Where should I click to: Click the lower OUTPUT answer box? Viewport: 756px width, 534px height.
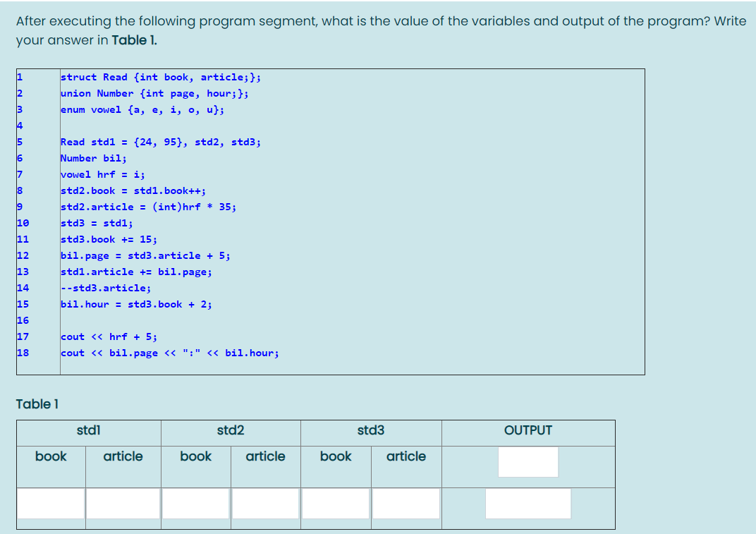click(528, 503)
